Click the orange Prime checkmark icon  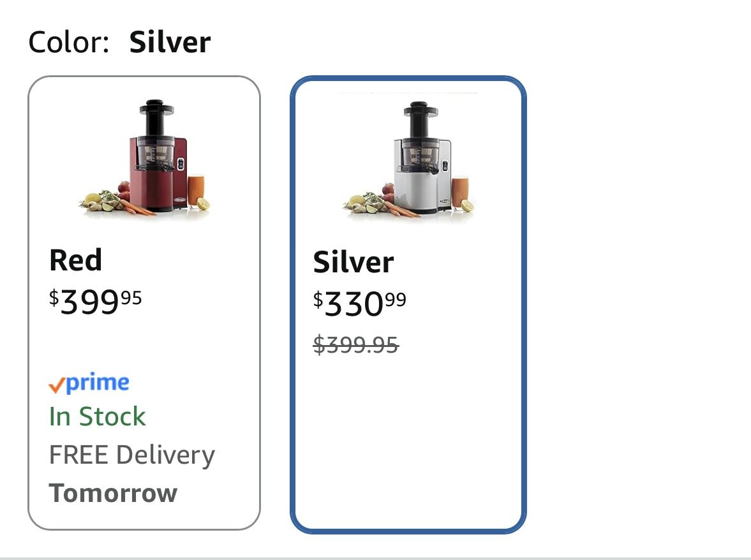pos(57,385)
